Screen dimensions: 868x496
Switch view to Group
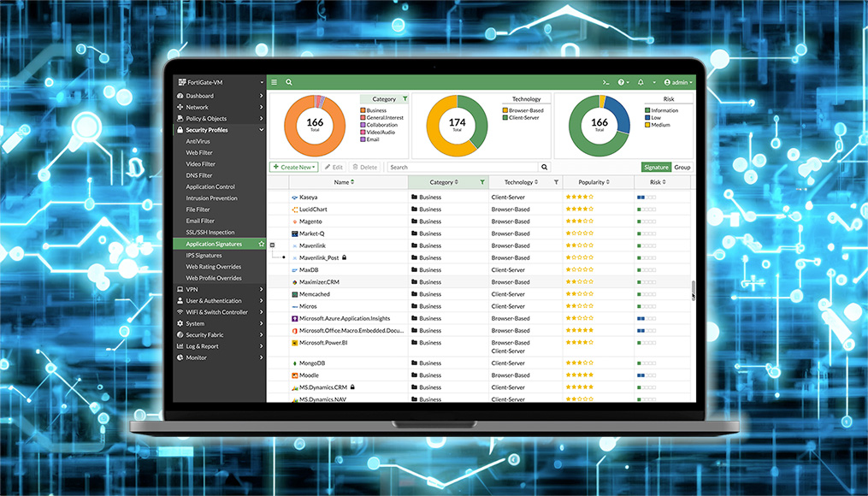coord(682,167)
